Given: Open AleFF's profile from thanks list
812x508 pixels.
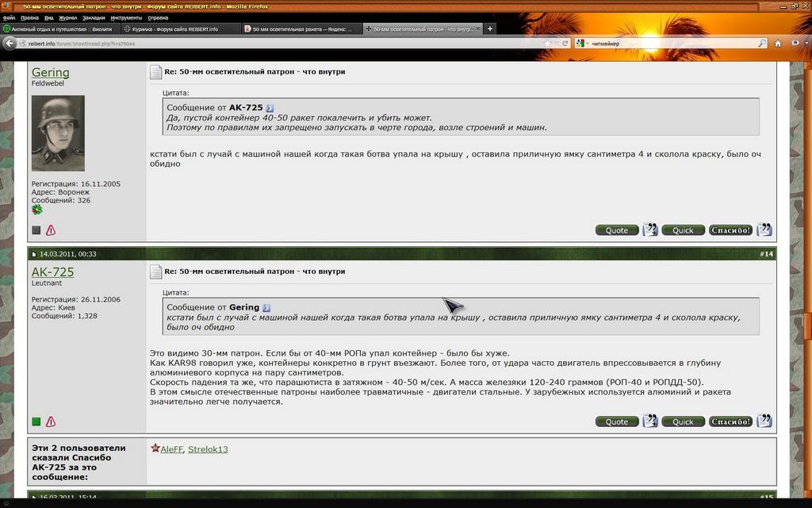Looking at the screenshot, I should click(172, 449).
